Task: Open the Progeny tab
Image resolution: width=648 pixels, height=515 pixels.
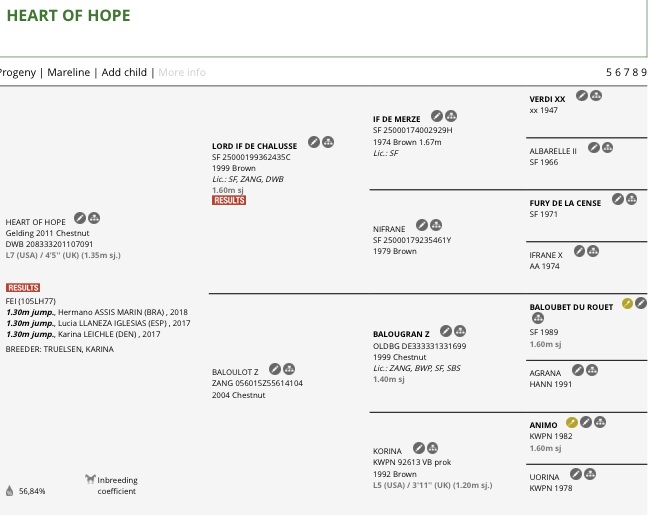Action: 17,72
